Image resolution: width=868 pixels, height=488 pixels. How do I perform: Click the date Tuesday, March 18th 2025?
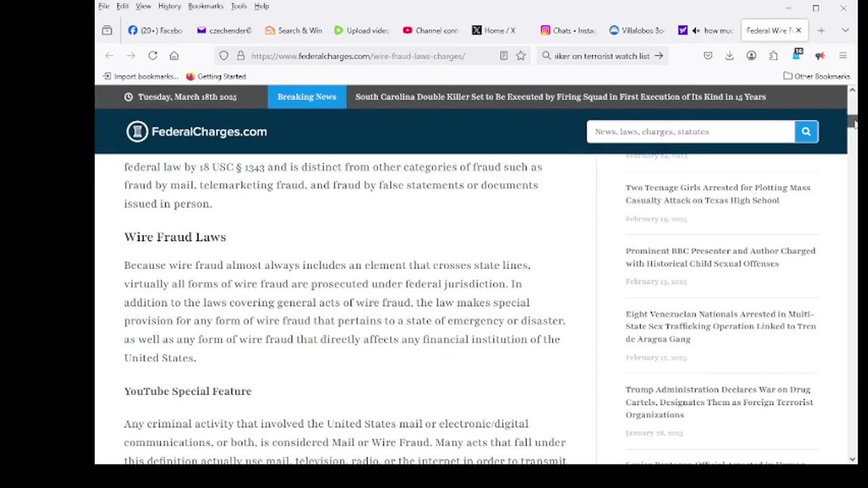pos(187,97)
